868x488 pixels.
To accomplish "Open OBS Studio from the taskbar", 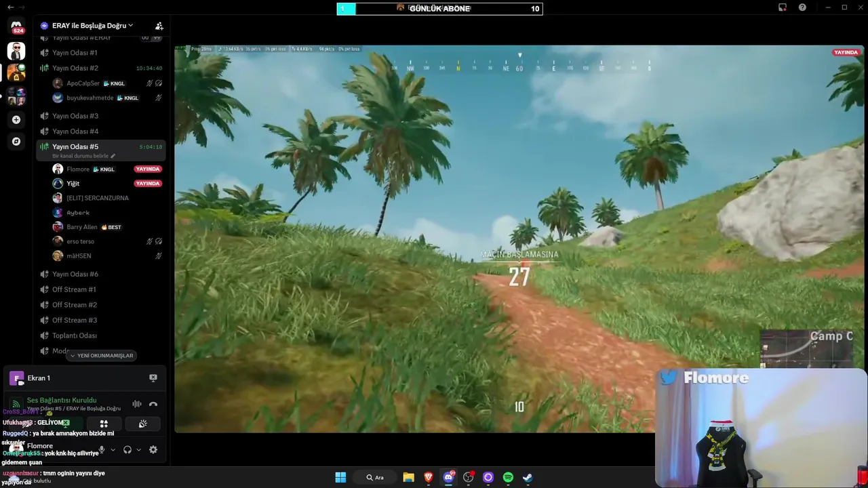I will point(468,477).
